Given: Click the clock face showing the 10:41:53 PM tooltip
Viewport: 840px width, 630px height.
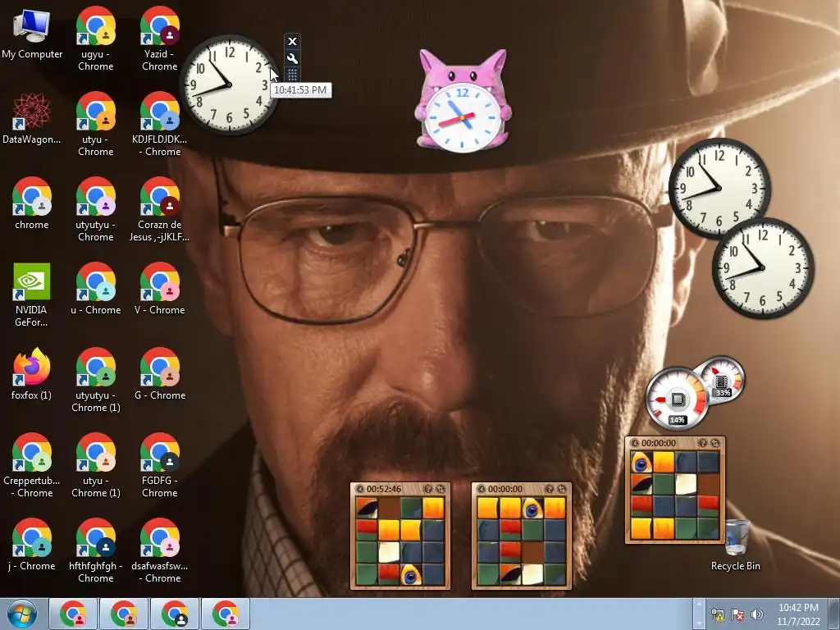Looking at the screenshot, I should (x=230, y=84).
